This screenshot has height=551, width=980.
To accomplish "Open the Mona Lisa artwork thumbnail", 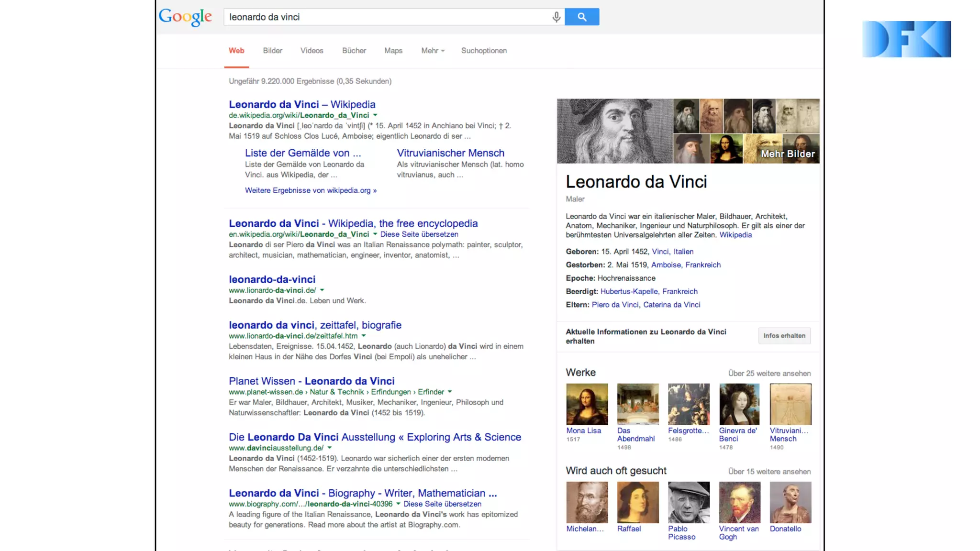I will (x=587, y=404).
